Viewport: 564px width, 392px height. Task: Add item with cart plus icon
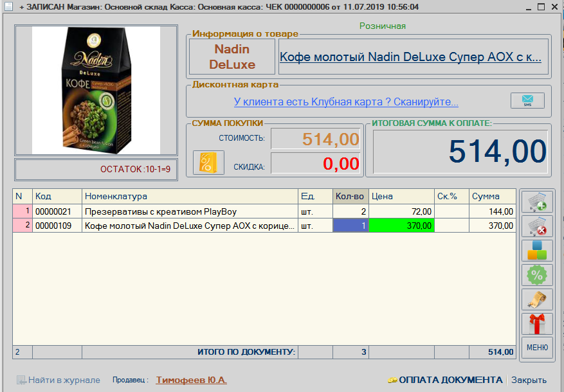tap(537, 202)
